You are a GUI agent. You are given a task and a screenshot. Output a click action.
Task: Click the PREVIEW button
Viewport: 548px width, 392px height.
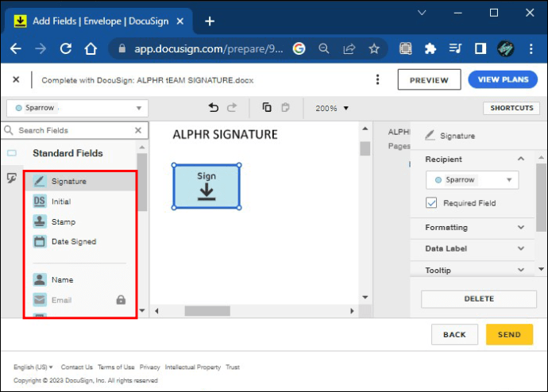(x=429, y=80)
